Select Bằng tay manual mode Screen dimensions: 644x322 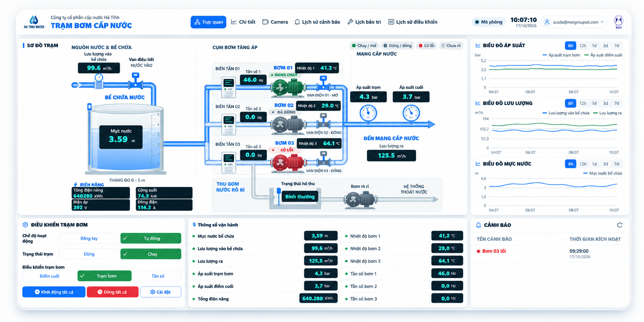click(x=89, y=239)
